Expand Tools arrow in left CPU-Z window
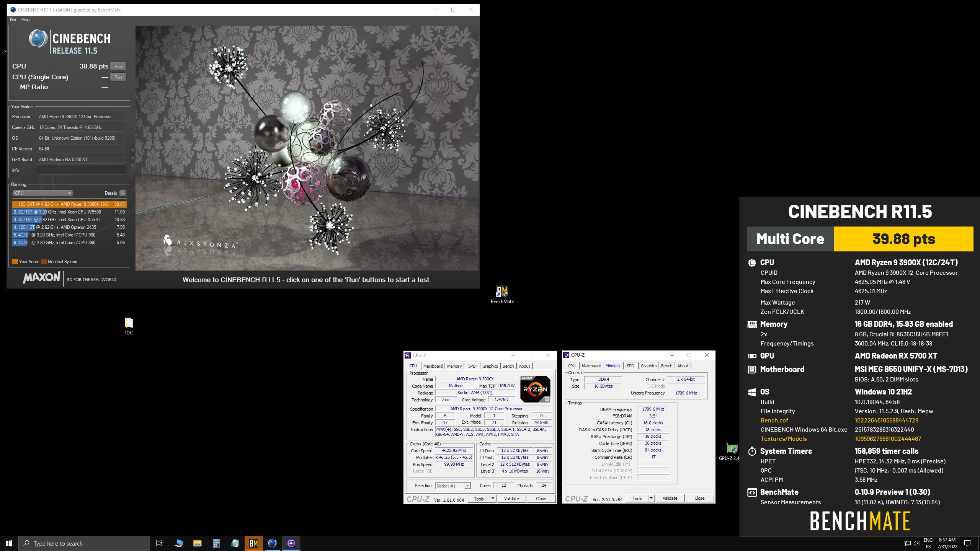 493,499
